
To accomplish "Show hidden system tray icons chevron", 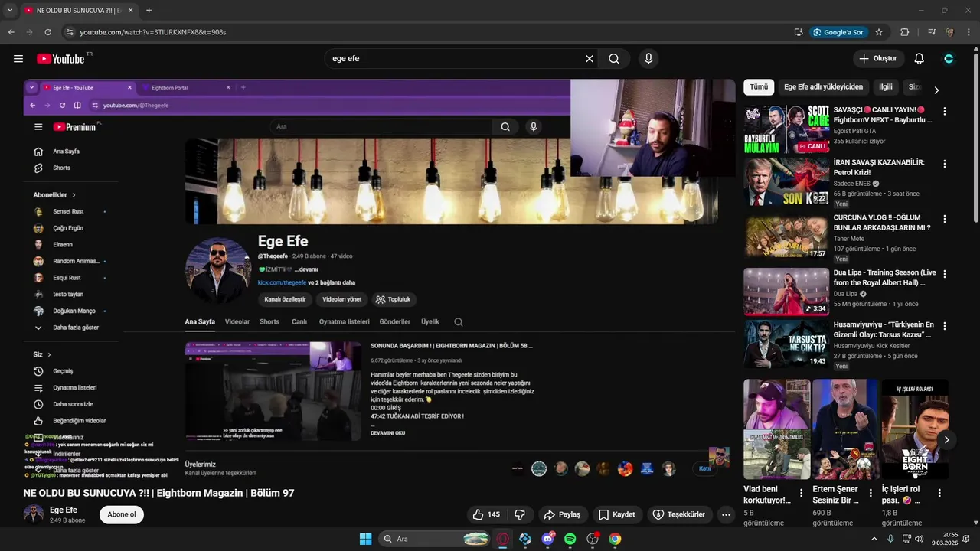I will [874, 539].
